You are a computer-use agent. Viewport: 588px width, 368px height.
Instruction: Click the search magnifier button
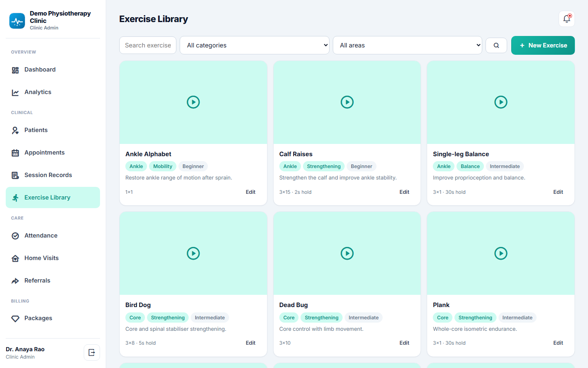(x=496, y=45)
